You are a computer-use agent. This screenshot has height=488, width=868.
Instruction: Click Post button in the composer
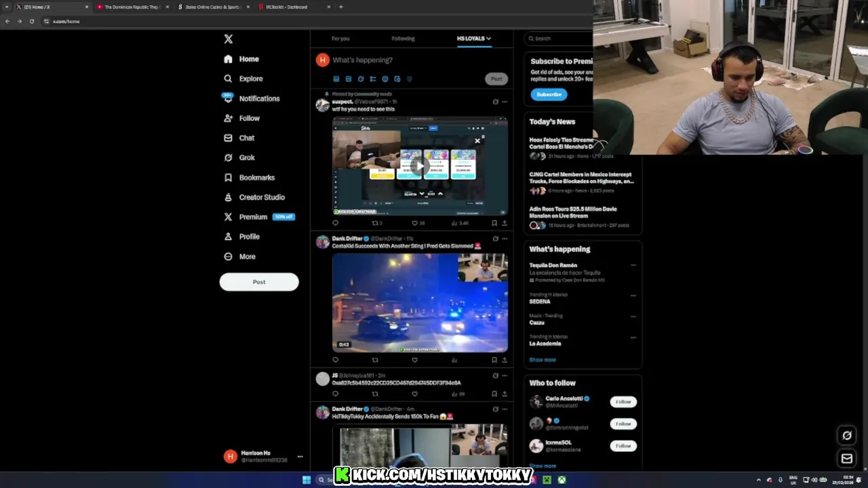click(x=496, y=79)
